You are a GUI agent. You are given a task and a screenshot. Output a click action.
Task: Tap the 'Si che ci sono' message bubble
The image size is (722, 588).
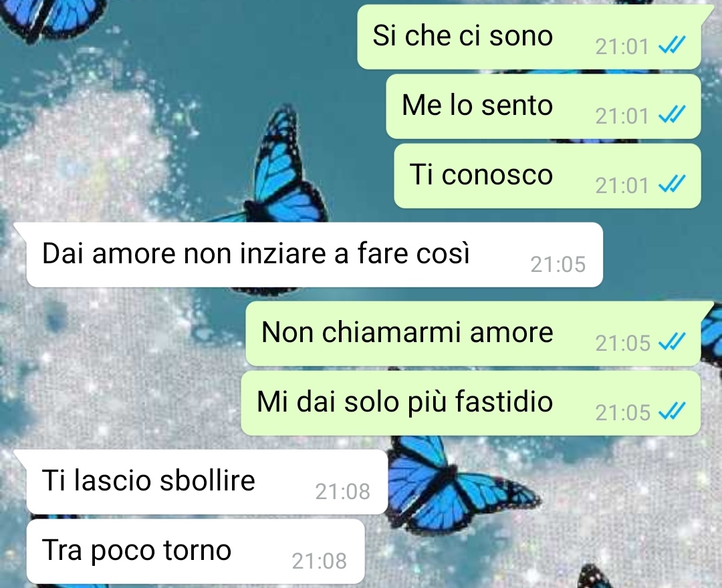tap(529, 37)
